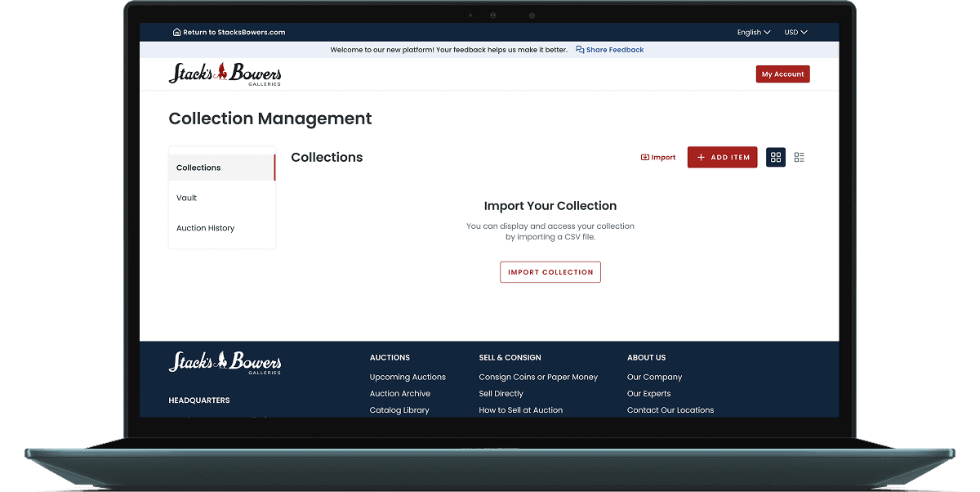Expand the chevron next to USD
The width and height of the screenshot is (980, 492).
pos(804,32)
